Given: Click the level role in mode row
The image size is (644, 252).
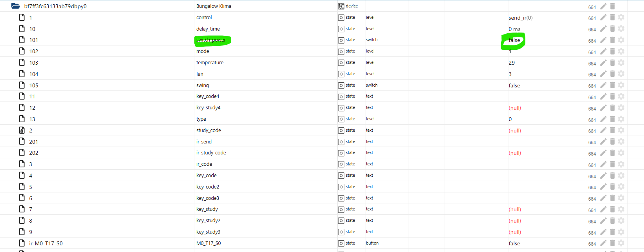Looking at the screenshot, I should pyautogui.click(x=370, y=51).
